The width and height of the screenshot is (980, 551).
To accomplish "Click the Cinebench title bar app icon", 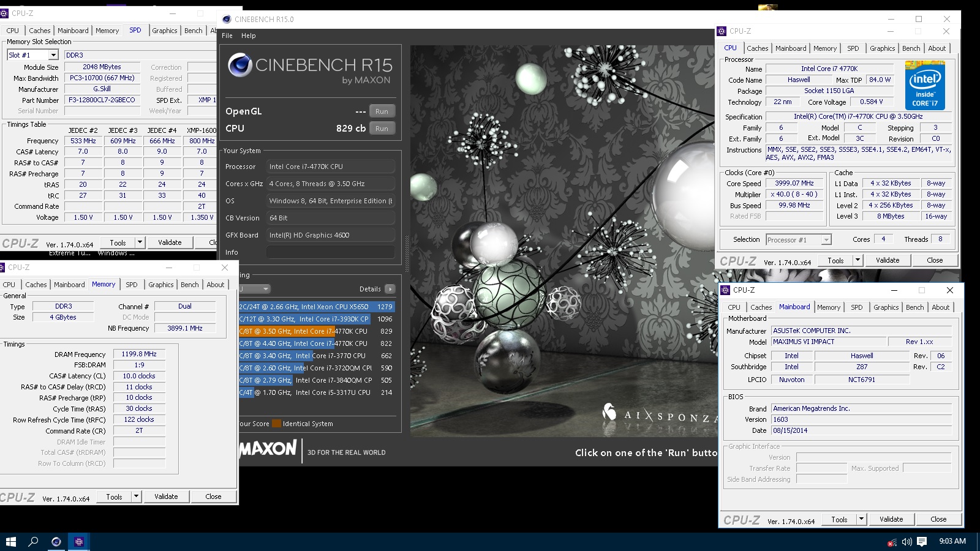I will pyautogui.click(x=227, y=19).
